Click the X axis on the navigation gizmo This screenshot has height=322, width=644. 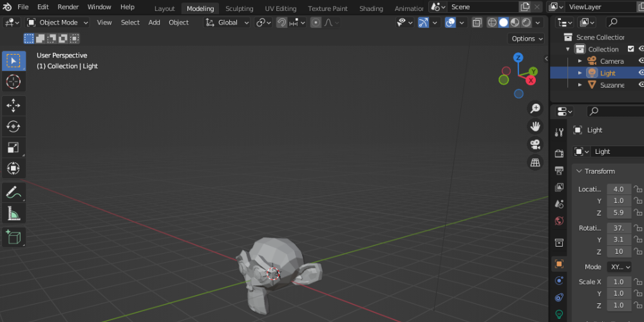click(531, 80)
